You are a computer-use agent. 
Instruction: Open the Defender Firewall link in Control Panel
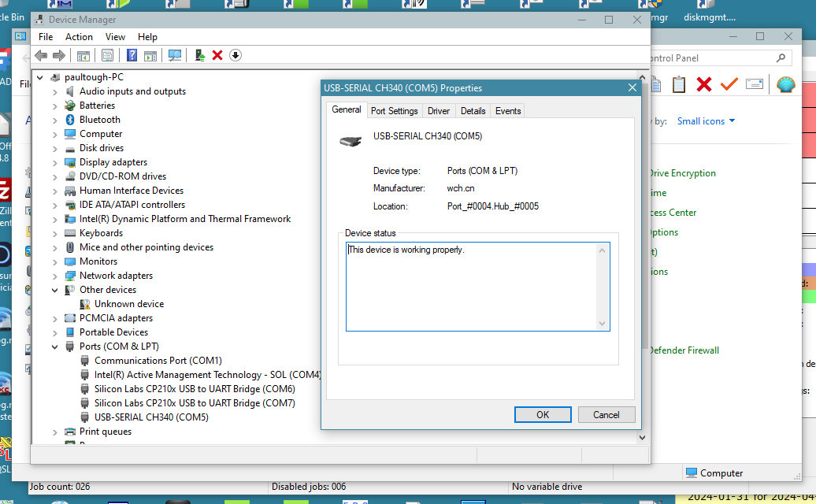point(684,350)
